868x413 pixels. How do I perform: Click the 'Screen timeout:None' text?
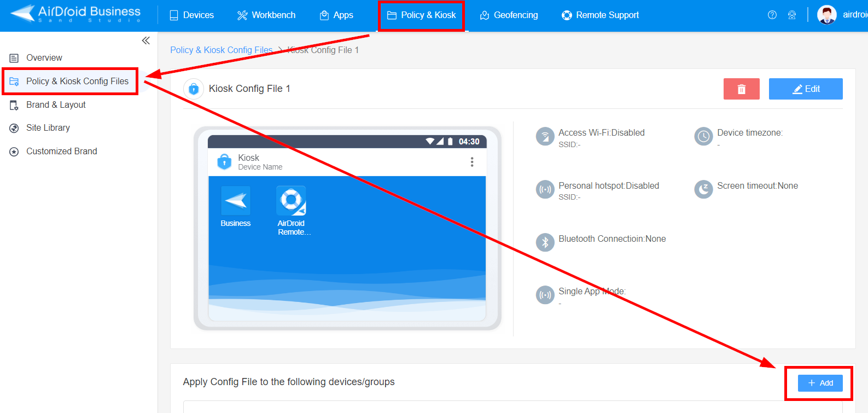tap(758, 186)
